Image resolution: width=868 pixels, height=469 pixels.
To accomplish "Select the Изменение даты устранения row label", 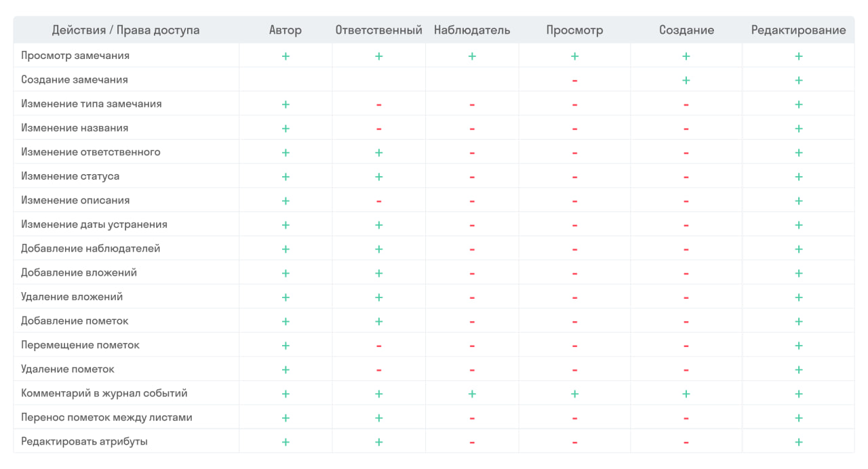I will [x=94, y=224].
